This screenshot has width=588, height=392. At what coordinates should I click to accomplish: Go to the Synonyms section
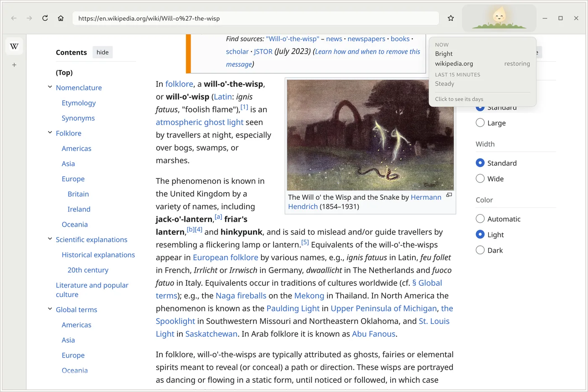[78, 118]
